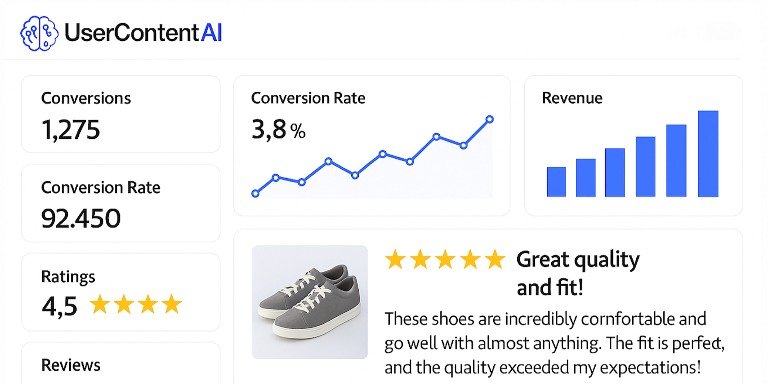
Task: Select the Conversions 1,275 card
Action: point(121,114)
